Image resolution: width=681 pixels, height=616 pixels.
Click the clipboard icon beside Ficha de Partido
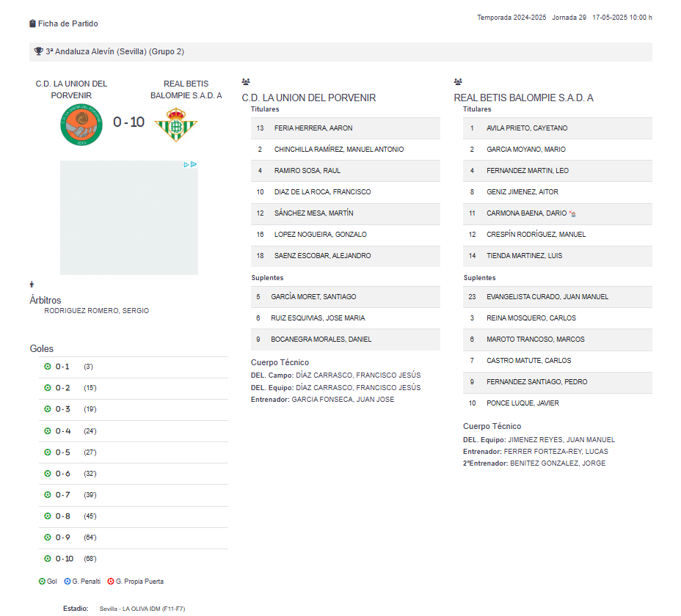click(x=32, y=23)
